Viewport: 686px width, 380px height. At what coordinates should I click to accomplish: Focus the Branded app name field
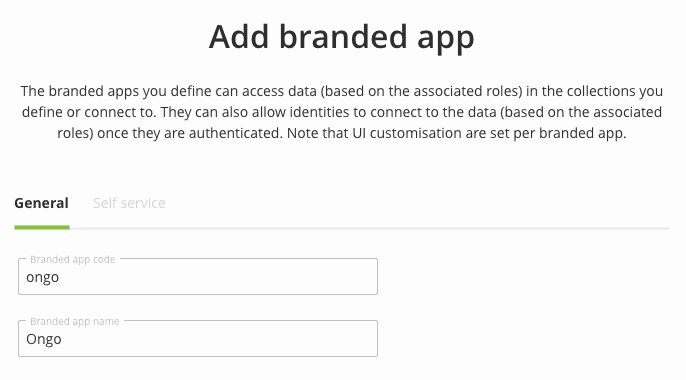(198, 338)
